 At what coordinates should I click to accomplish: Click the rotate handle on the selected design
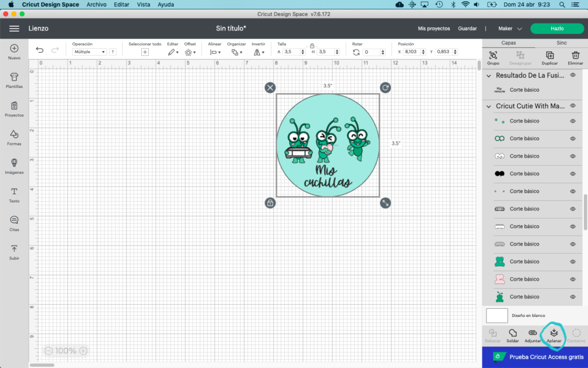tap(385, 87)
